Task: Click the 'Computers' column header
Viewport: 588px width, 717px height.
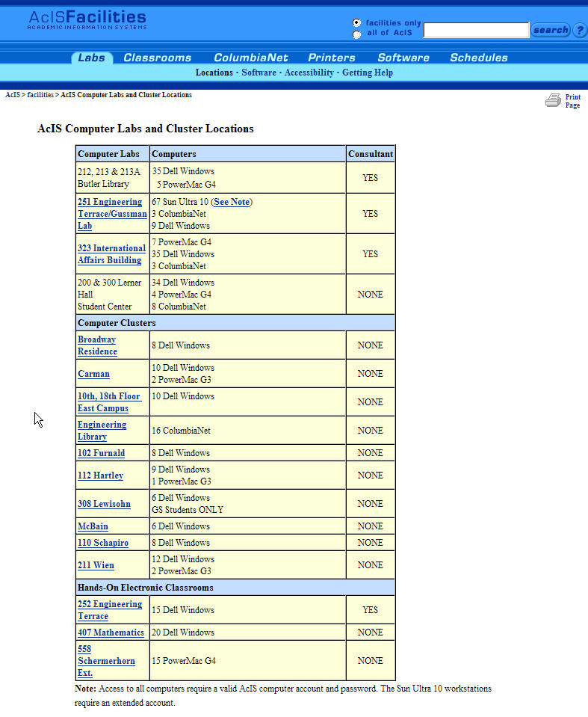Action: (247, 154)
